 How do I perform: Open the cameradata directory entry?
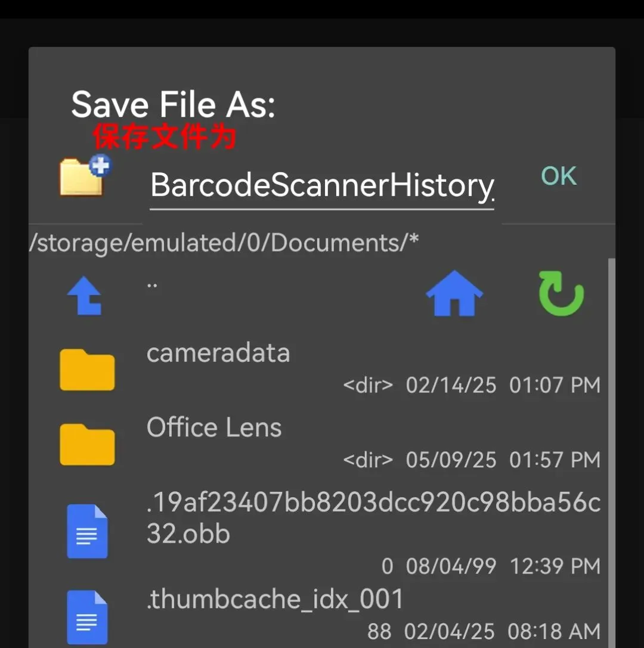pos(218,354)
